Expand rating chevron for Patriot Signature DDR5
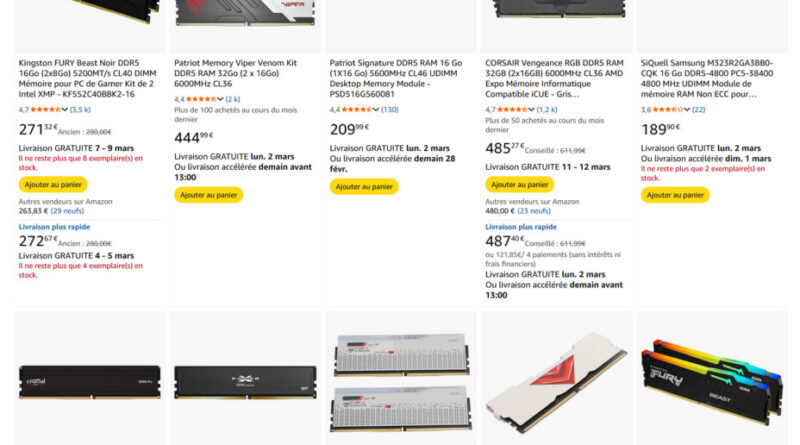 coord(376,109)
